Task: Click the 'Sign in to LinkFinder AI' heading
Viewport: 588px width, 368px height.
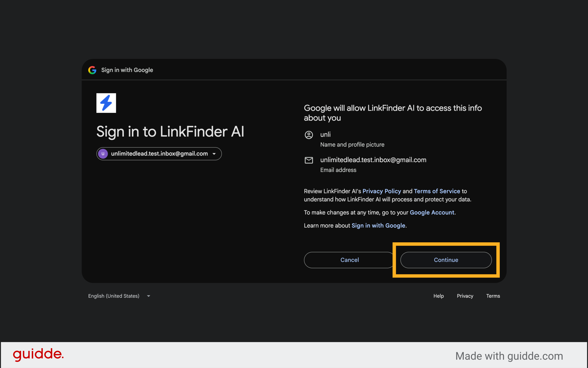Action: (170, 132)
